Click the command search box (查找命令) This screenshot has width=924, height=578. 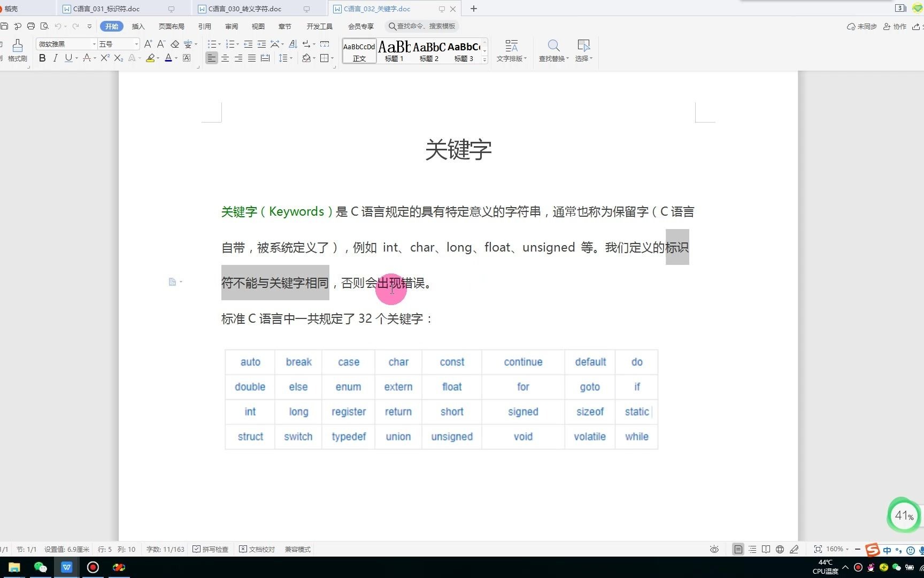click(422, 26)
